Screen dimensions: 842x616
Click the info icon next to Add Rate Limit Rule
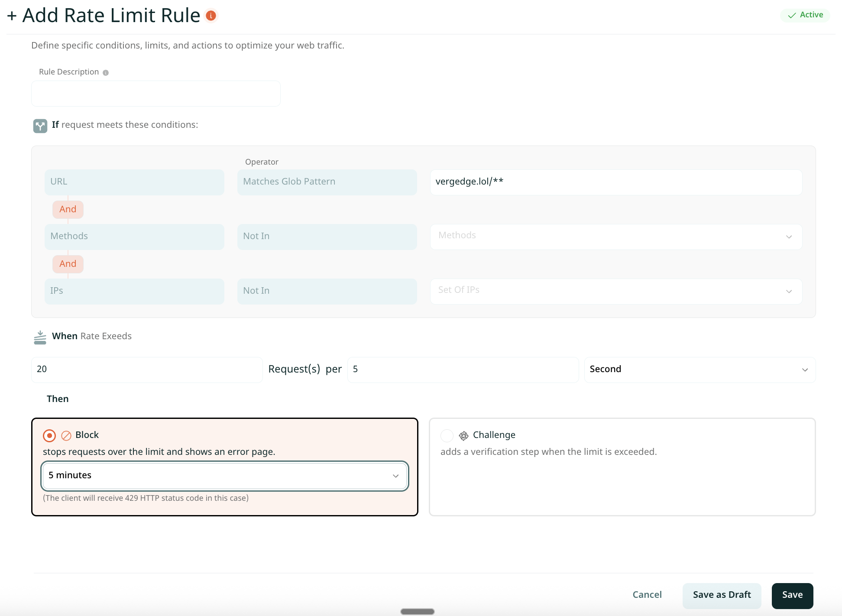click(211, 15)
